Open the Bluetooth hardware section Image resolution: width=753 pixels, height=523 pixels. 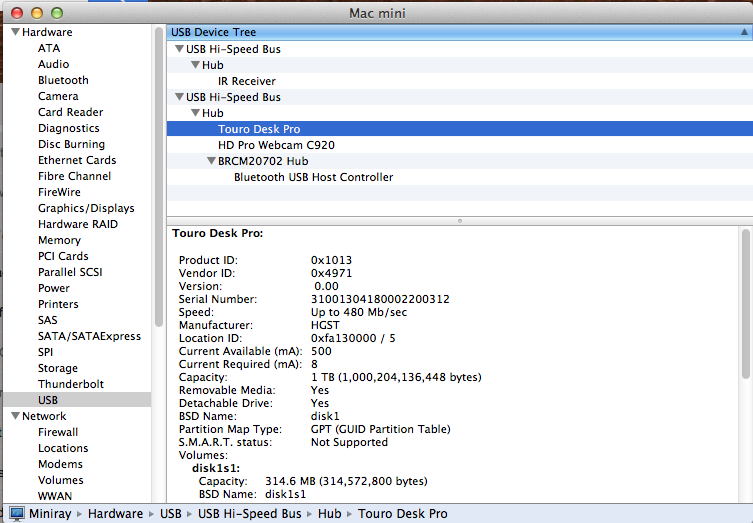63,80
